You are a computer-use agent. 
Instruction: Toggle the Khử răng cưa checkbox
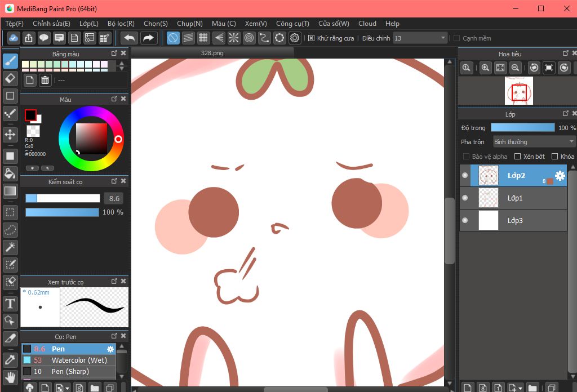(x=311, y=38)
